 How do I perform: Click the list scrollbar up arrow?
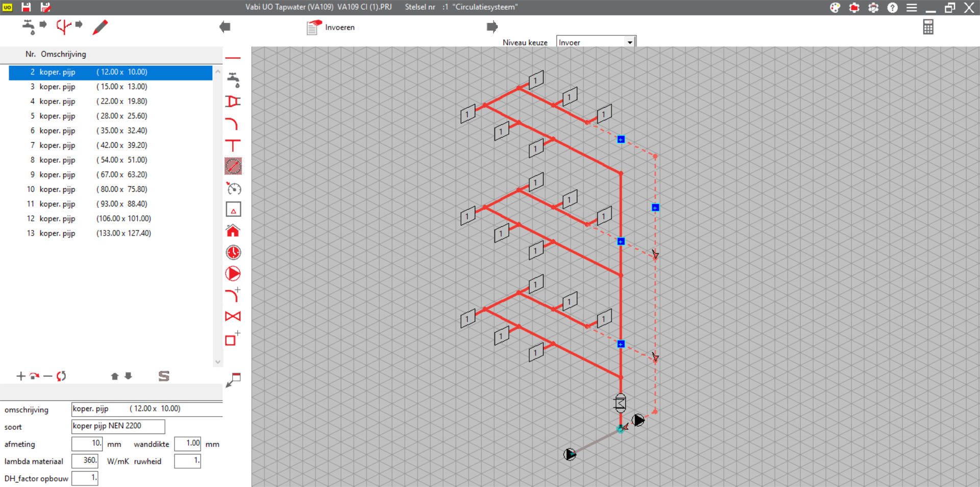click(x=218, y=72)
